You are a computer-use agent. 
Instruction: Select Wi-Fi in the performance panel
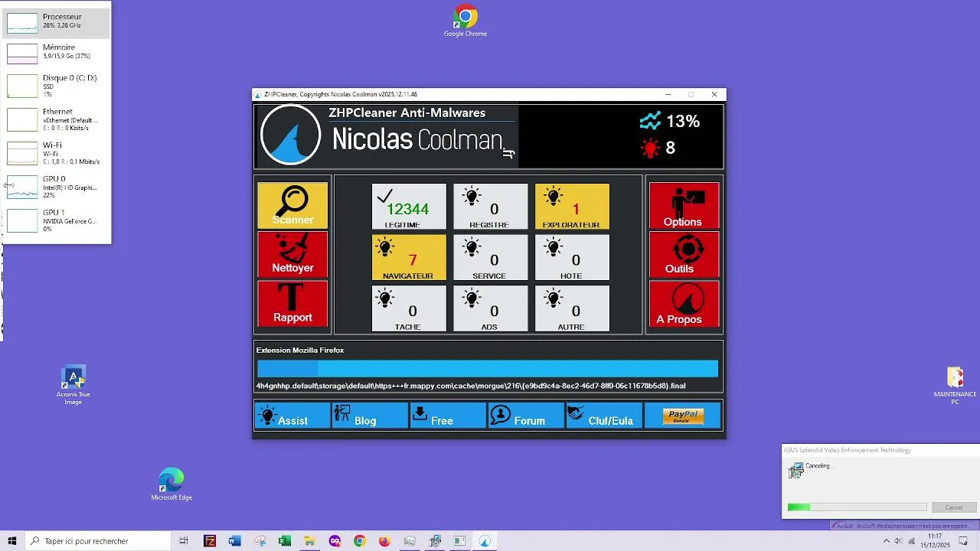tap(57, 153)
